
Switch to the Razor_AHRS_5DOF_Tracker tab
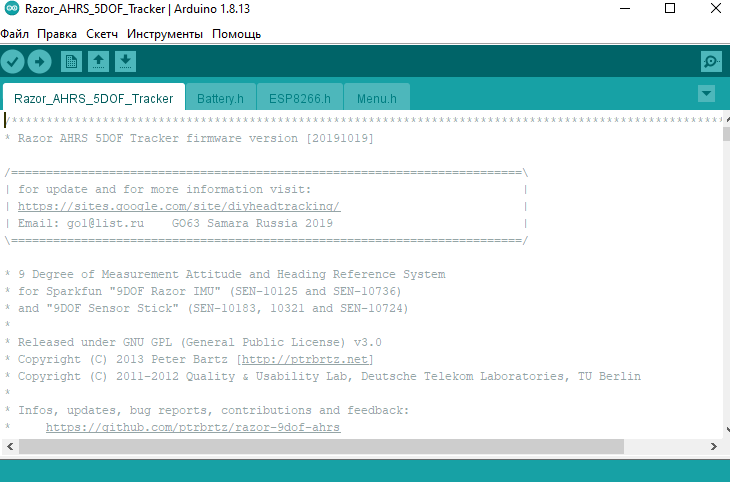point(94,98)
